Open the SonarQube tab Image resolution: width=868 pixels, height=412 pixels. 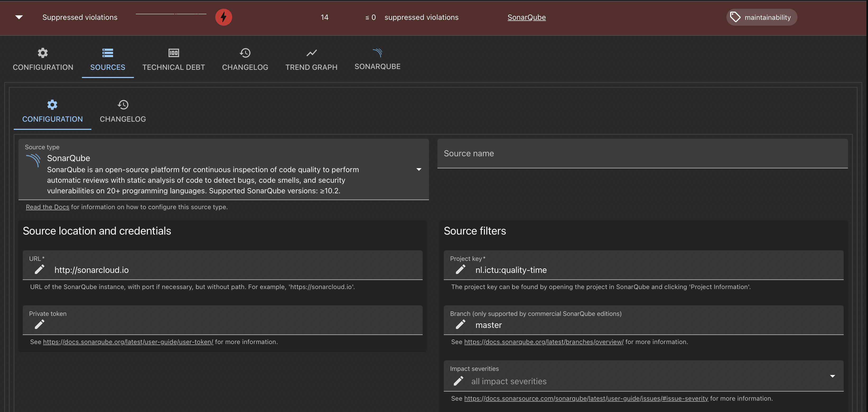tap(377, 59)
